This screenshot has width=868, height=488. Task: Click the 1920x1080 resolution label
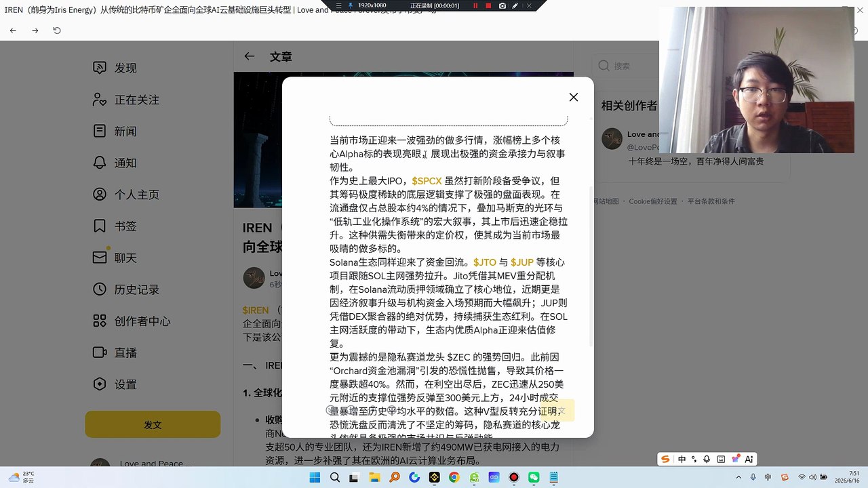[372, 5]
